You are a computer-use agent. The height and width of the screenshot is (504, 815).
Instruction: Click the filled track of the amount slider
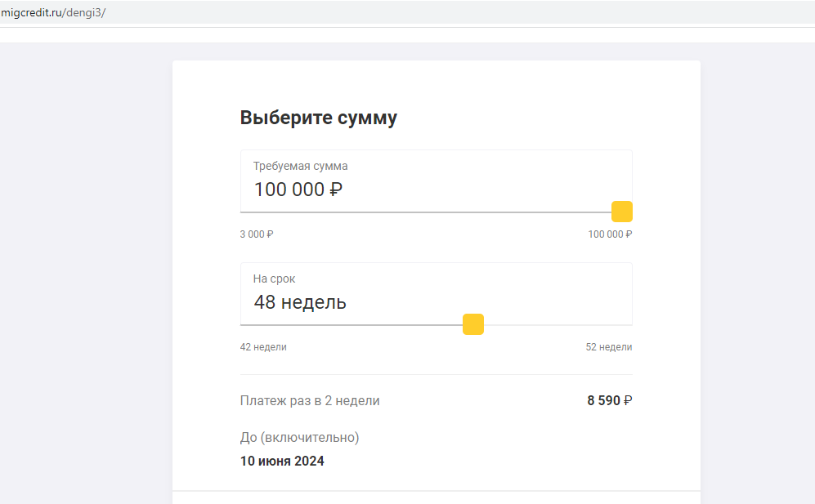[x=426, y=212]
